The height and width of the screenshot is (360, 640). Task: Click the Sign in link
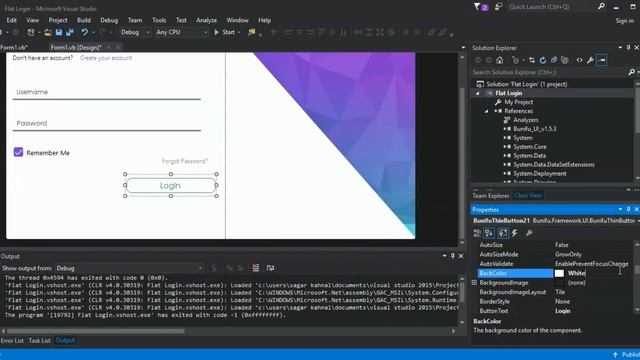[624, 20]
